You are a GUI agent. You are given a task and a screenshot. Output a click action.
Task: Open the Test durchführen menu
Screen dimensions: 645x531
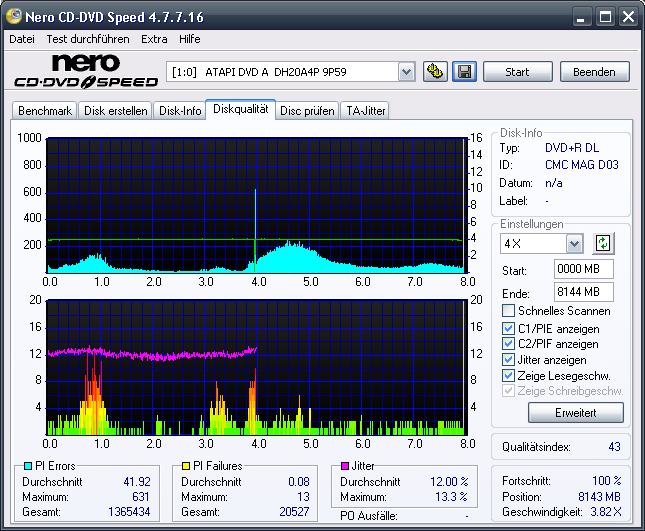point(88,39)
